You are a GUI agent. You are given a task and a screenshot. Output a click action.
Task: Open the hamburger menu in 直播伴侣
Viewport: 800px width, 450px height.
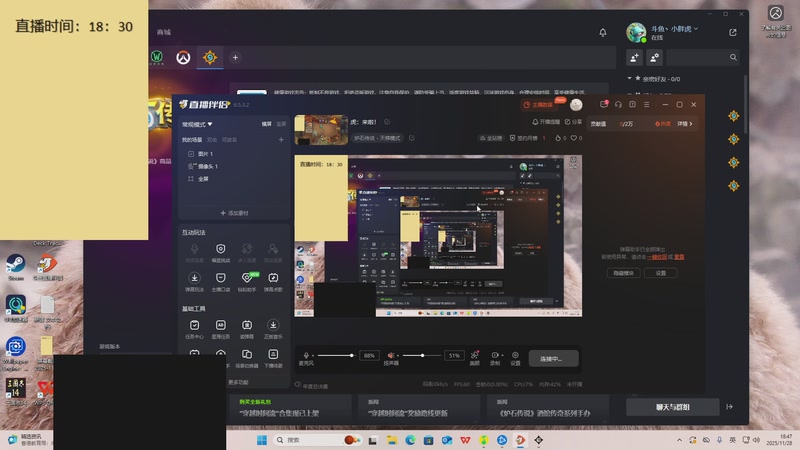(x=646, y=105)
